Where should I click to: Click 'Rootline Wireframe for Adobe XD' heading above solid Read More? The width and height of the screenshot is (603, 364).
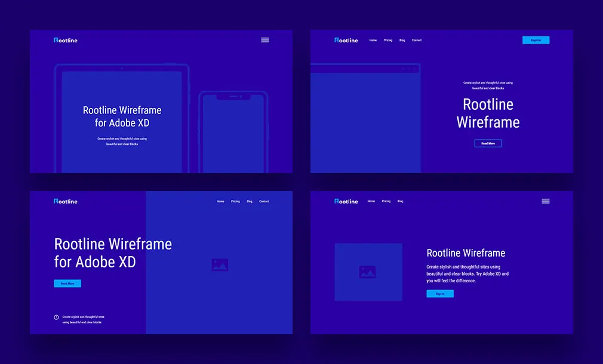113,253
